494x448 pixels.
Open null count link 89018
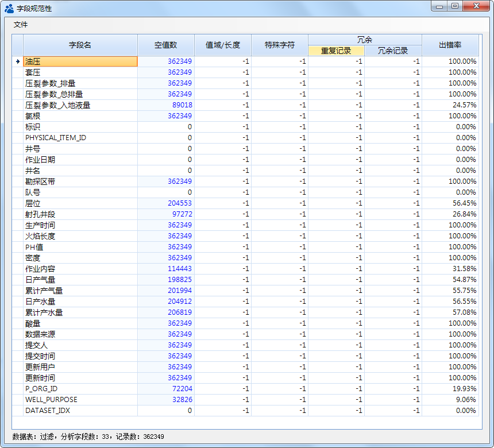click(x=182, y=105)
